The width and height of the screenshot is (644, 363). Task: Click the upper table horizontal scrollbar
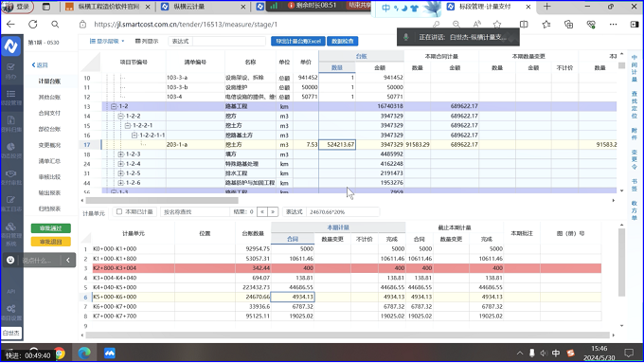click(x=162, y=201)
